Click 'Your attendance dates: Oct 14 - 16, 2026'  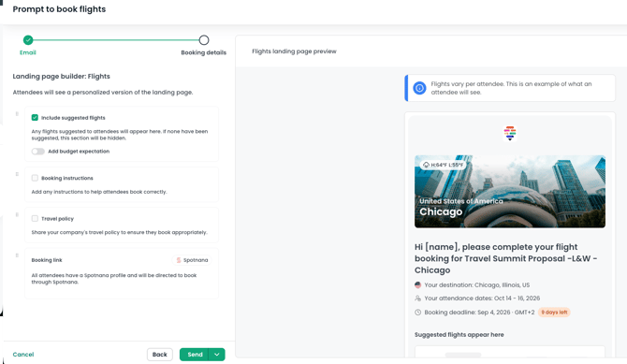(482, 298)
